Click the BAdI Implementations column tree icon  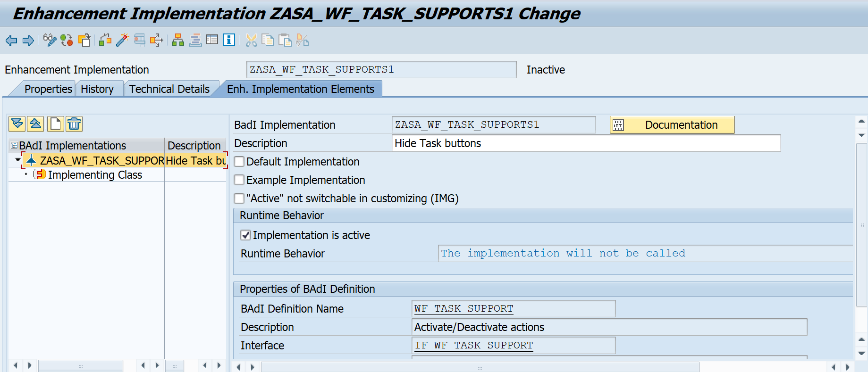[14, 145]
